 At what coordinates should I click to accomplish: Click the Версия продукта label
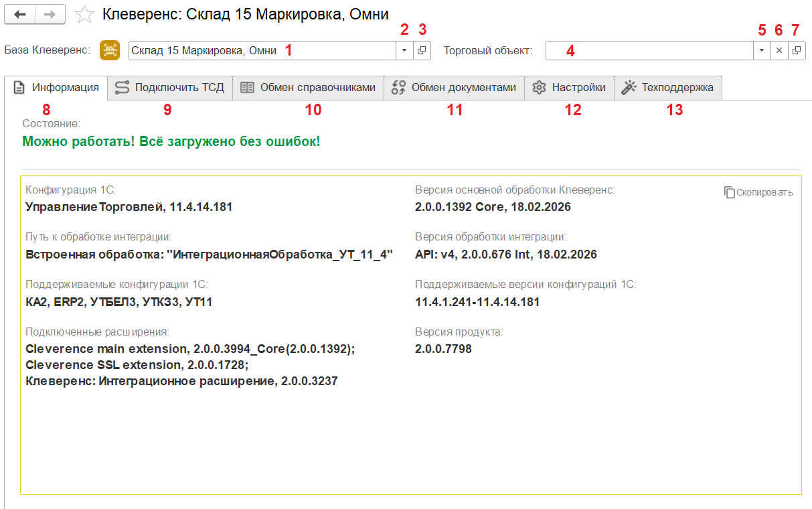click(x=459, y=332)
